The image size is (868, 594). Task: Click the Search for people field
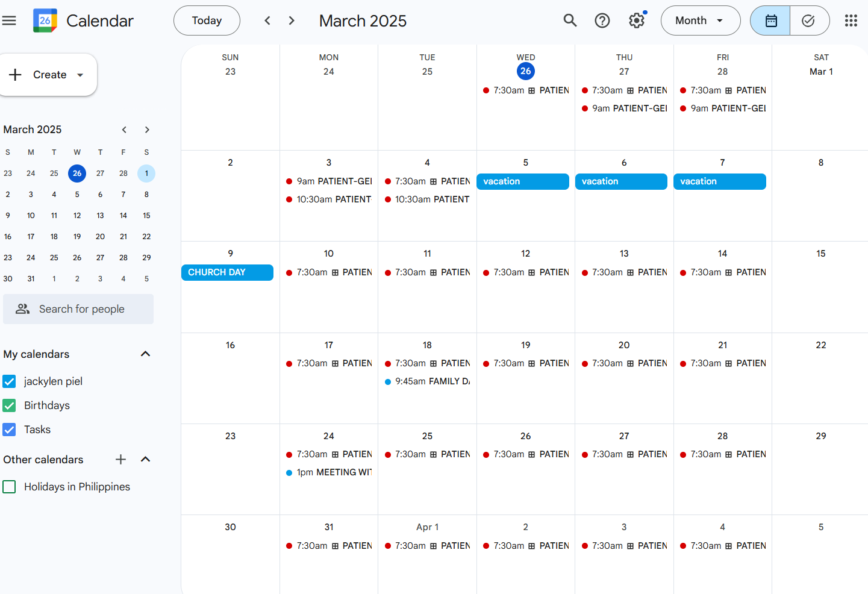click(x=78, y=309)
